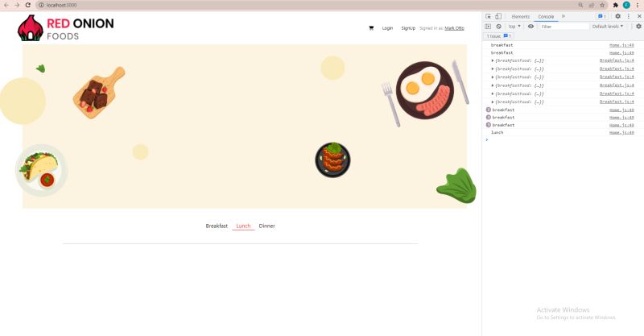Clear the console with the clear icon

pyautogui.click(x=498, y=27)
